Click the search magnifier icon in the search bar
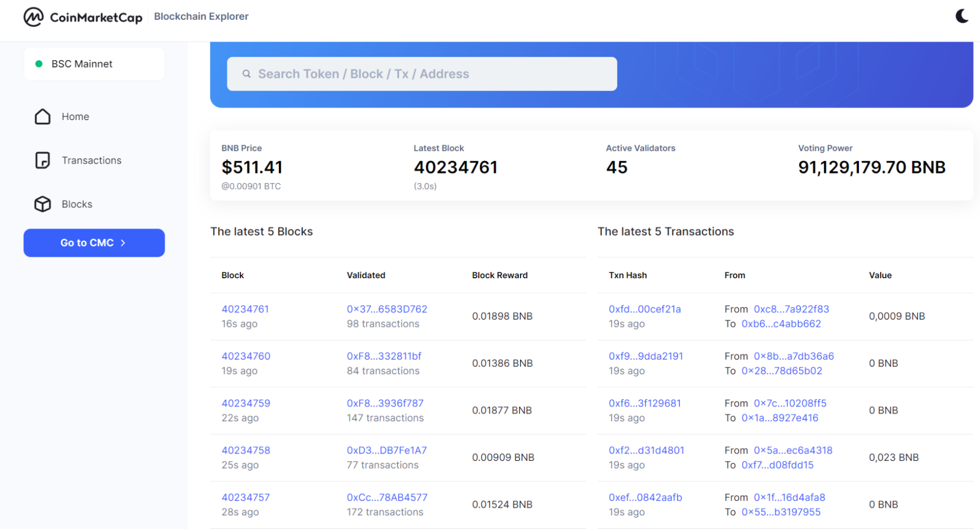Screen dimensions: 980x529 pos(247,73)
